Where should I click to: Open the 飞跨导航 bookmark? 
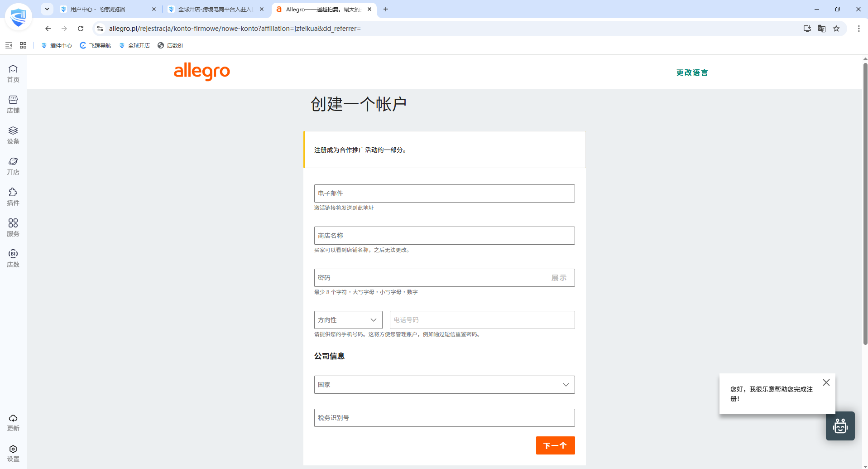pyautogui.click(x=96, y=45)
